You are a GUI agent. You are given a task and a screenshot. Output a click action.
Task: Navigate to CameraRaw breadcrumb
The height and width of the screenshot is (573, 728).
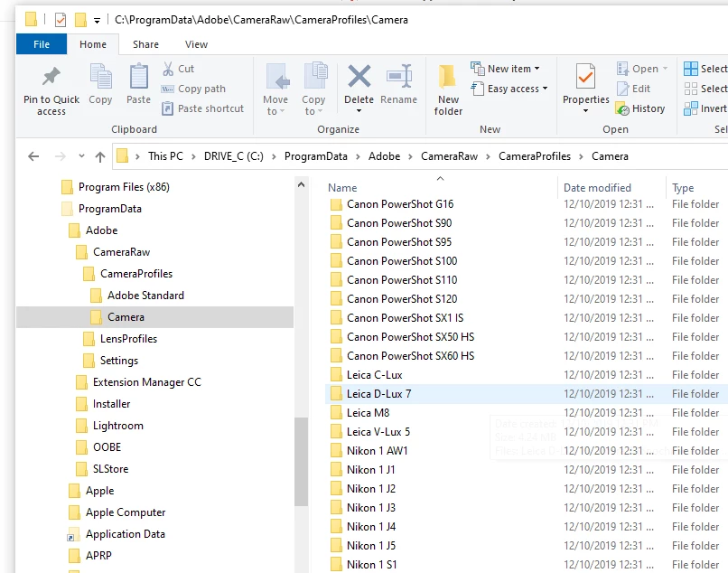click(449, 156)
